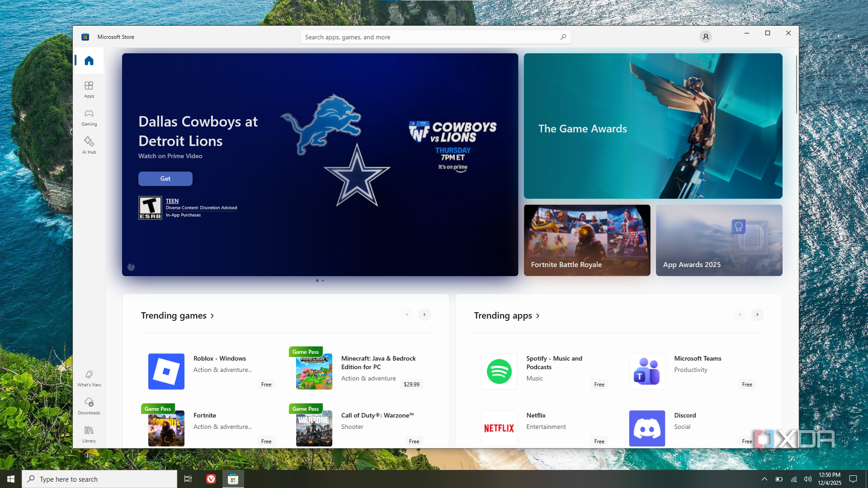Image resolution: width=868 pixels, height=488 pixels.
Task: Open the Call of Duty Warzone icon
Action: (x=314, y=428)
